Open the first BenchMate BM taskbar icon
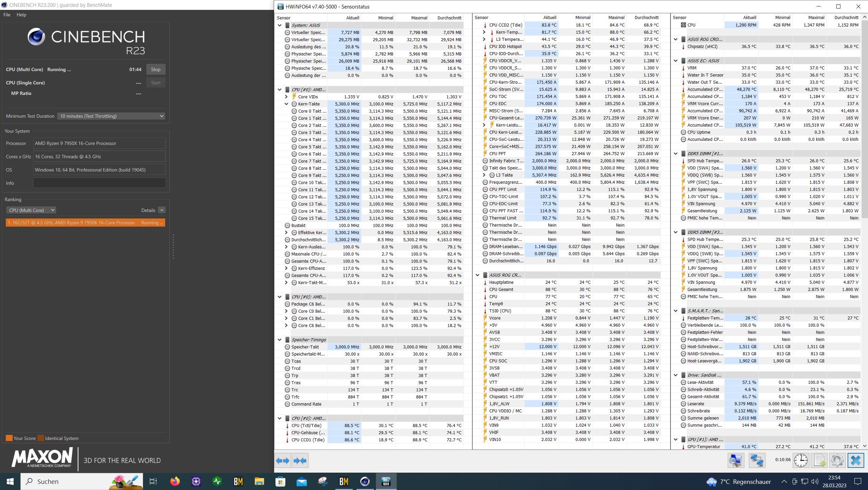Image resolution: width=868 pixels, height=490 pixels. pos(238,481)
